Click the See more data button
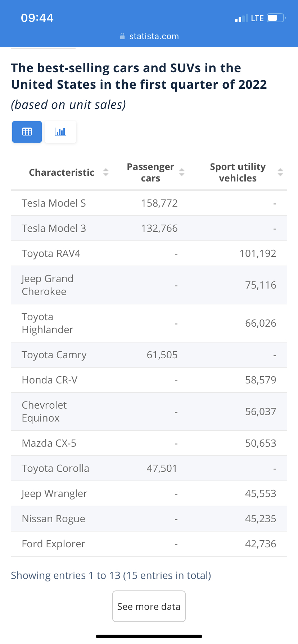 coord(149,606)
